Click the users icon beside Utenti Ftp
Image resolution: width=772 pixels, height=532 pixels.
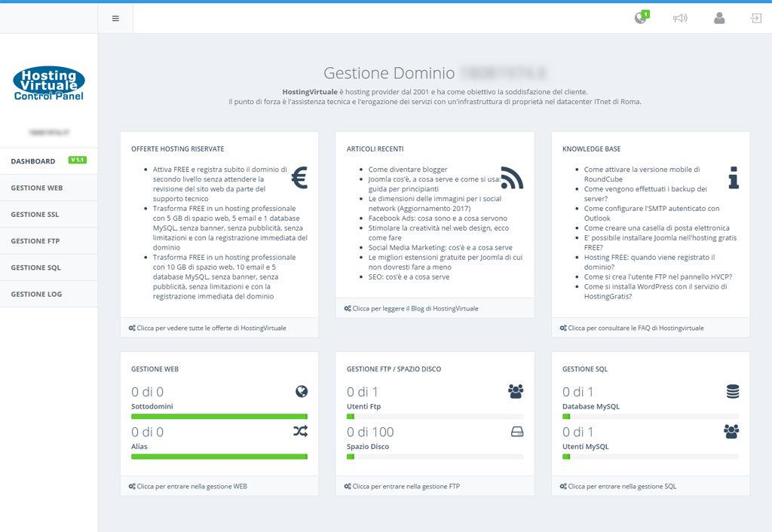pos(516,391)
